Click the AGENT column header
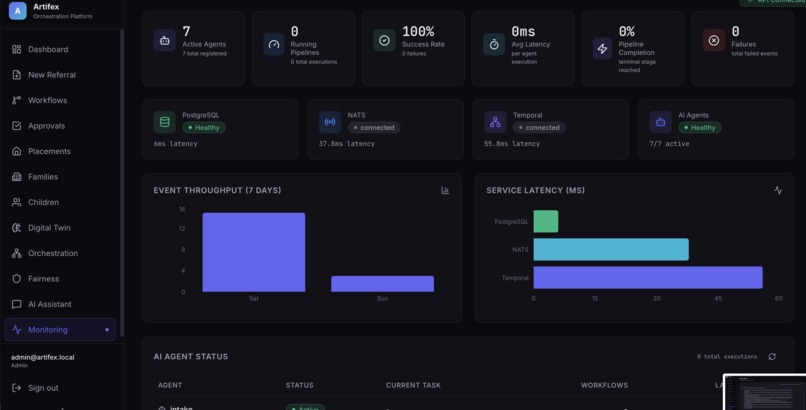 coord(170,385)
